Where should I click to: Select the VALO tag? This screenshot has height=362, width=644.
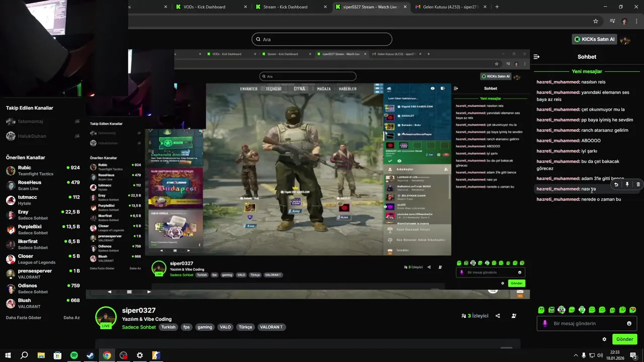[225, 327]
